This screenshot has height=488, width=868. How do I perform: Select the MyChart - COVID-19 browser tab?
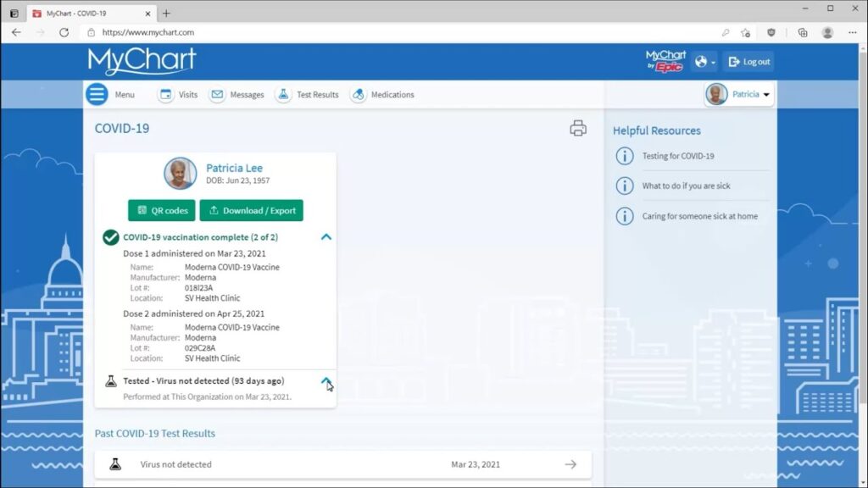[92, 14]
